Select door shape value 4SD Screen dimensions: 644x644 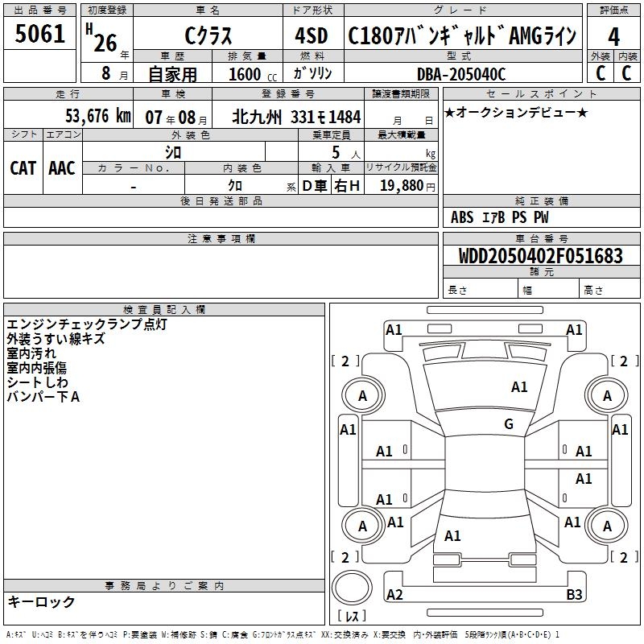[312, 35]
